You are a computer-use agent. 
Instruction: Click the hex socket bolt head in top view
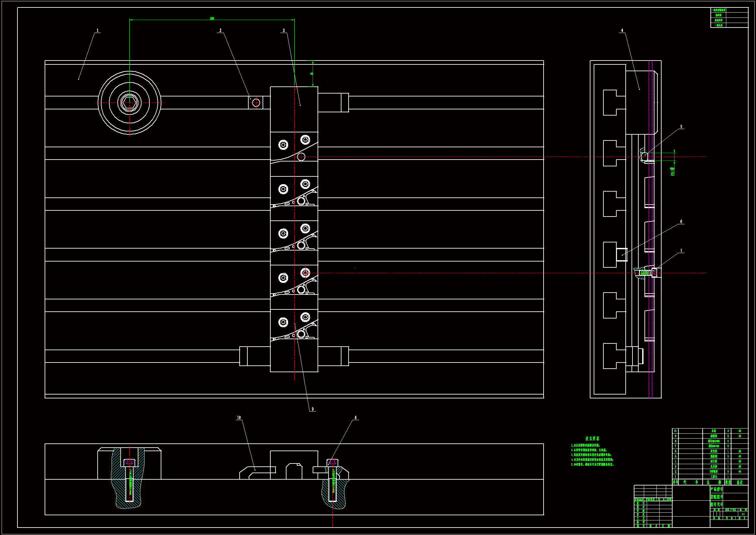click(129, 103)
